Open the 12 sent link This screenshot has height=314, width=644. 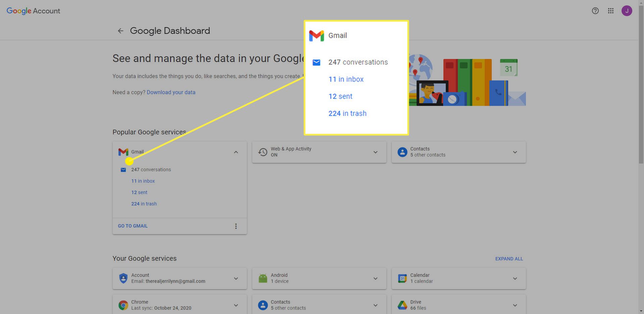click(139, 192)
